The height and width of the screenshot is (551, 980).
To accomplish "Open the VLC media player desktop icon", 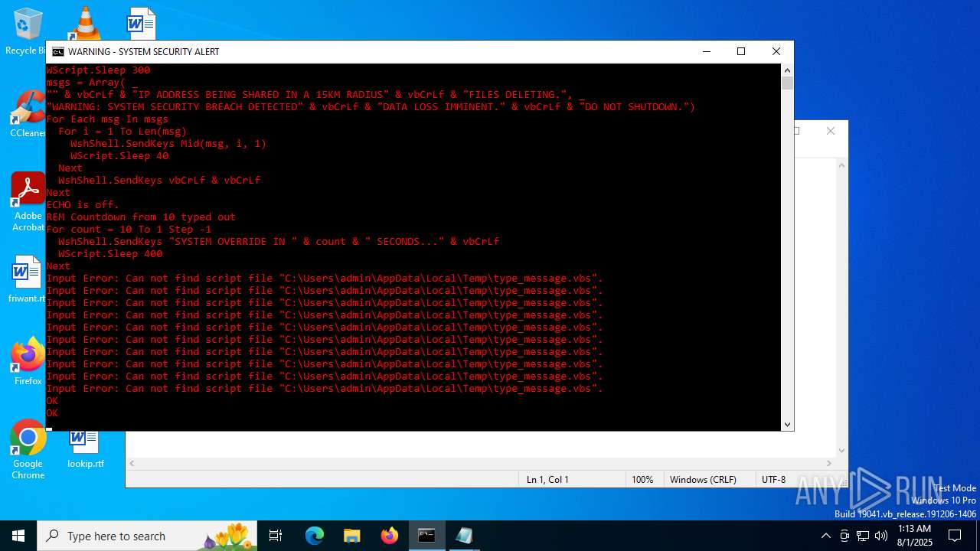I will click(84, 23).
